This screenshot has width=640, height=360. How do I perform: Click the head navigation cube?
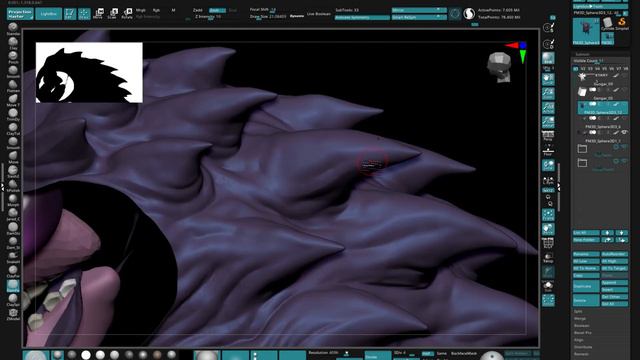[499, 67]
